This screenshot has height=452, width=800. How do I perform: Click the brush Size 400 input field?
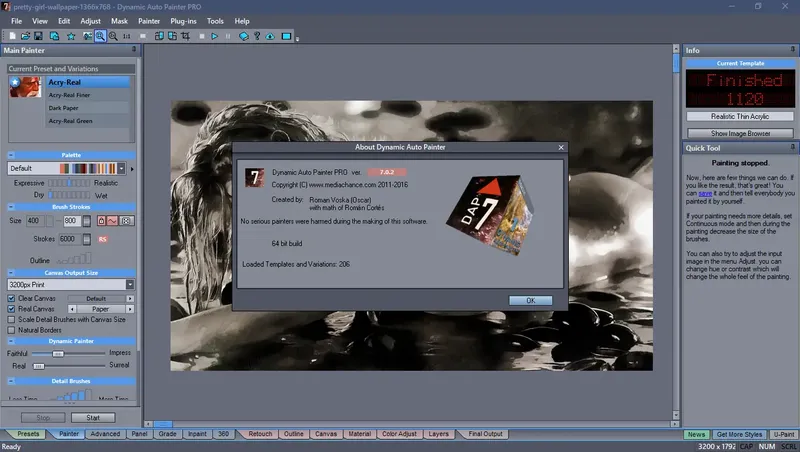tap(35, 221)
